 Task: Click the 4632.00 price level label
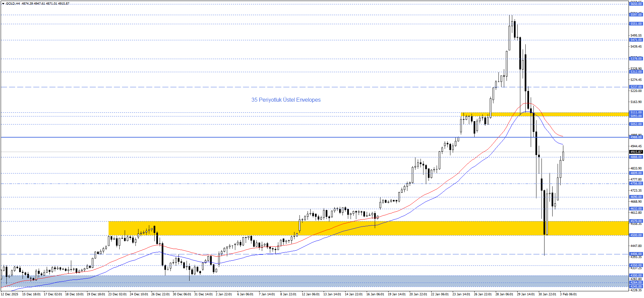coord(636,209)
